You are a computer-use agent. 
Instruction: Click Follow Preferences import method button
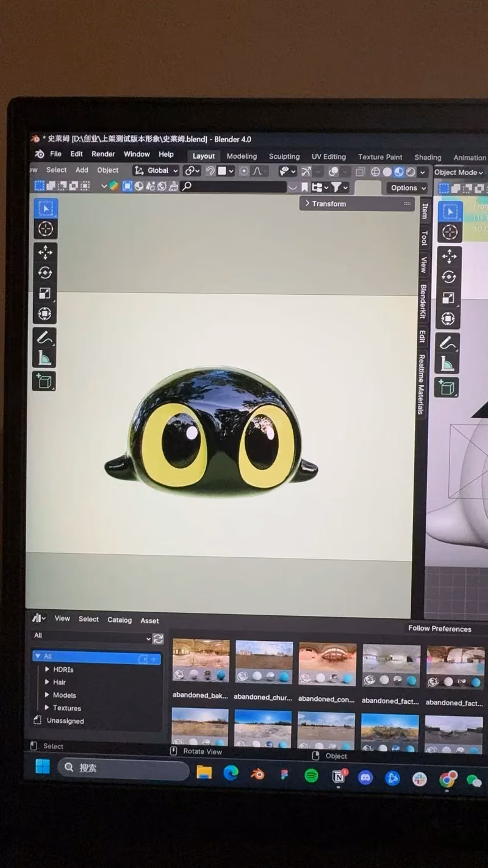tap(440, 628)
